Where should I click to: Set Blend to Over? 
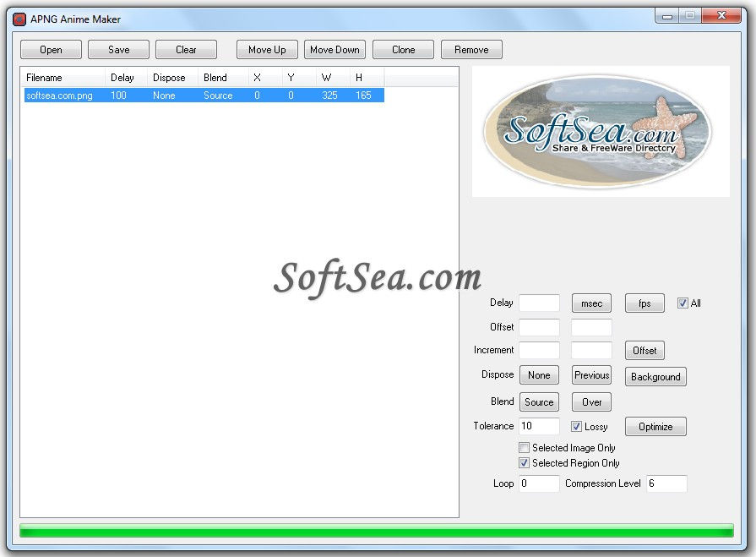[591, 401]
